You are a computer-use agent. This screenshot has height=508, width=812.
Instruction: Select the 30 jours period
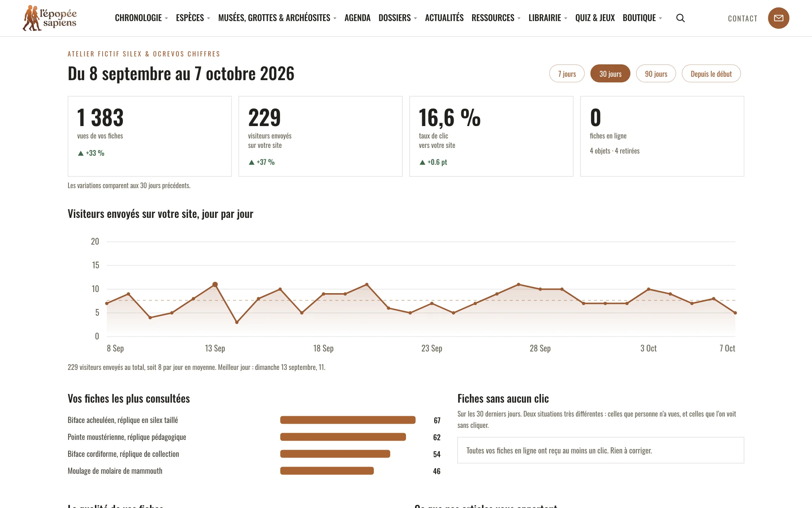(x=610, y=74)
